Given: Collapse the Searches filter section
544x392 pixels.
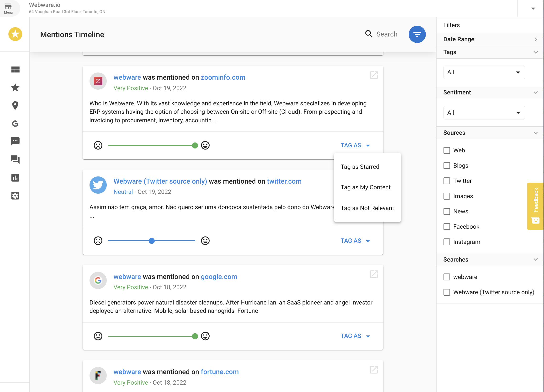Looking at the screenshot, I should [x=490, y=259].
